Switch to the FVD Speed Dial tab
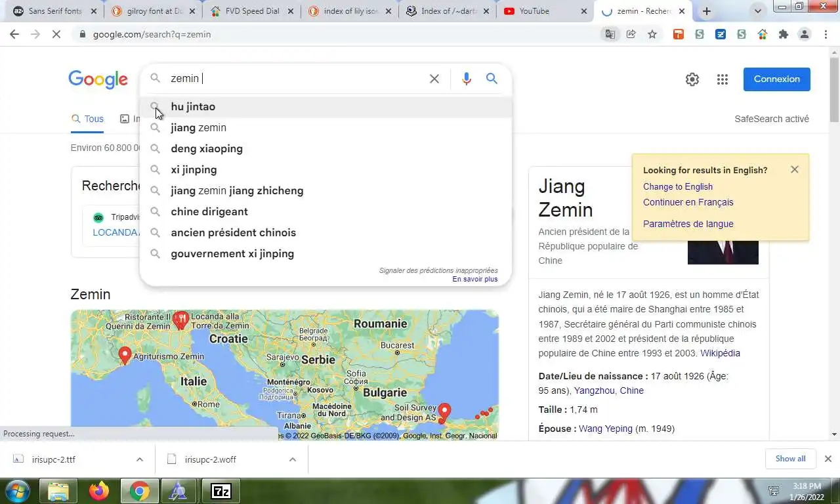The height and width of the screenshot is (504, 840). pyautogui.click(x=251, y=11)
